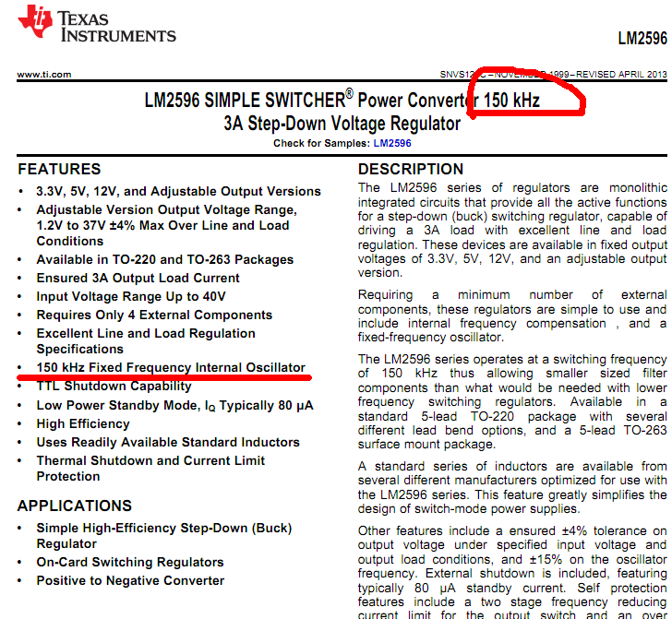Click 'Low Power Standby Mode' feature line
This screenshot has width=672, height=619.
pyautogui.click(x=174, y=406)
